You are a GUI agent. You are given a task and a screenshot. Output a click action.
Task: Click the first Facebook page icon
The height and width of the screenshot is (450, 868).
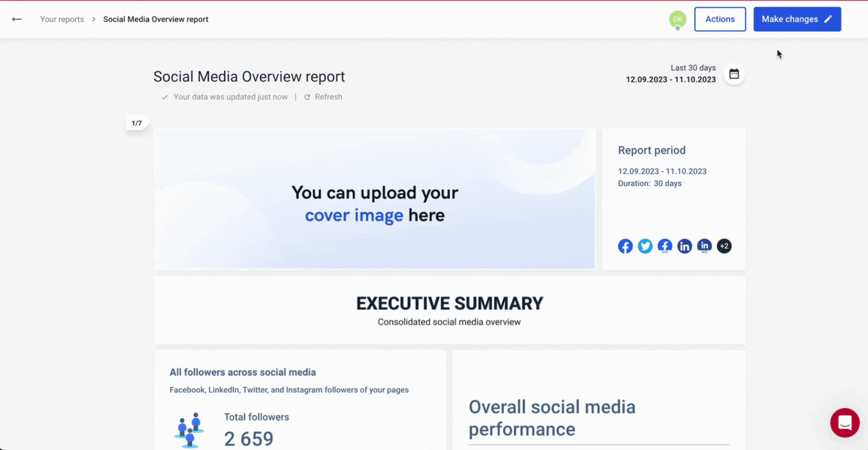(625, 246)
